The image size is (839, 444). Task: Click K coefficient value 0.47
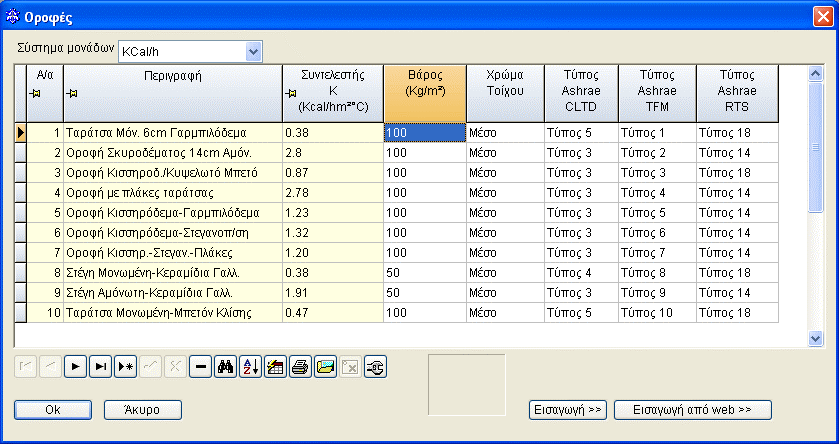[x=333, y=312]
